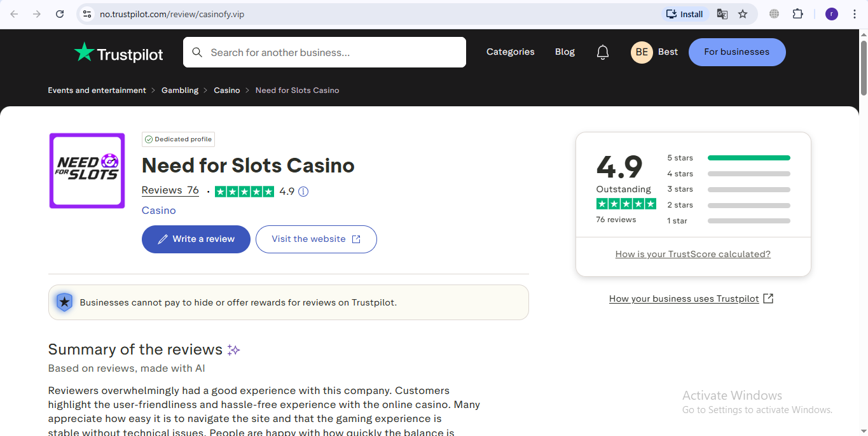Open the Chrome extensions puzzle icon
This screenshot has width=868, height=436.
pyautogui.click(x=797, y=14)
